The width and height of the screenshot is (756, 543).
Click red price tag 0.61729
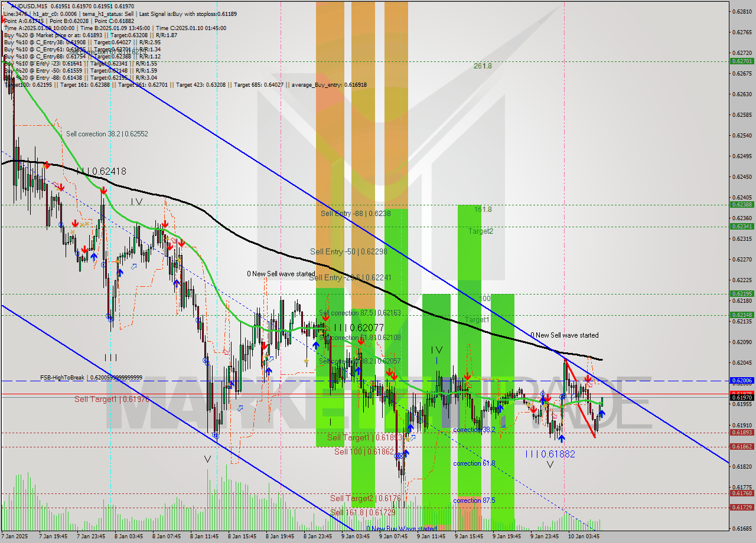pos(742,507)
